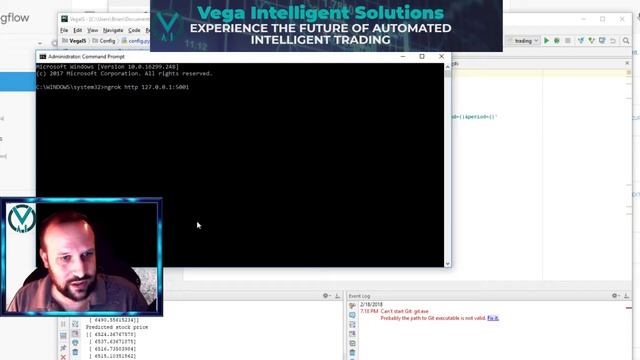Click the 'Predicted stock price' output line
The width and height of the screenshot is (640, 360).
tap(117, 327)
